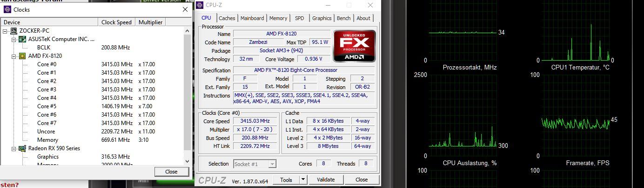Click the ZOCKER-PC computer icon
644x188 pixels.
point(13,31)
